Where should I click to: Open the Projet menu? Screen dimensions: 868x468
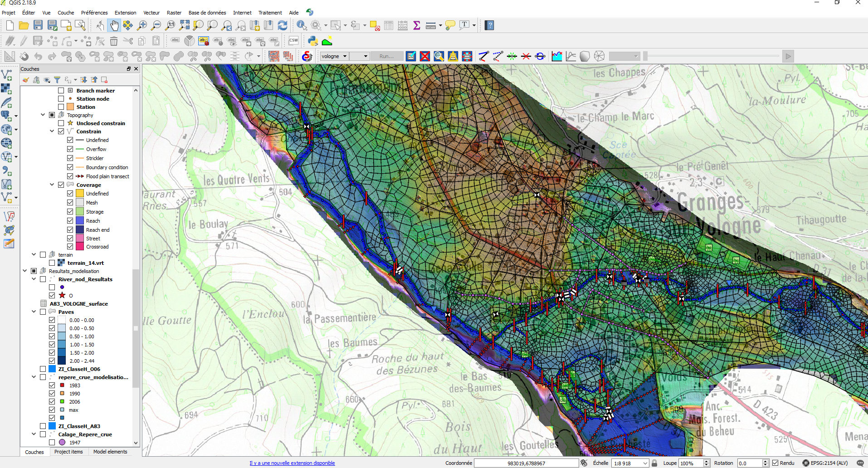coord(9,13)
